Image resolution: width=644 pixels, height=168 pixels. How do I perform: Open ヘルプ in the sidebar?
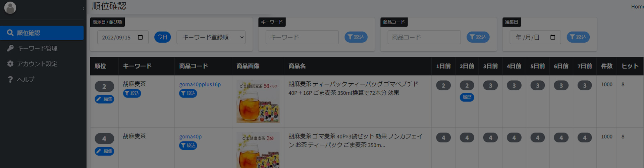42,80
